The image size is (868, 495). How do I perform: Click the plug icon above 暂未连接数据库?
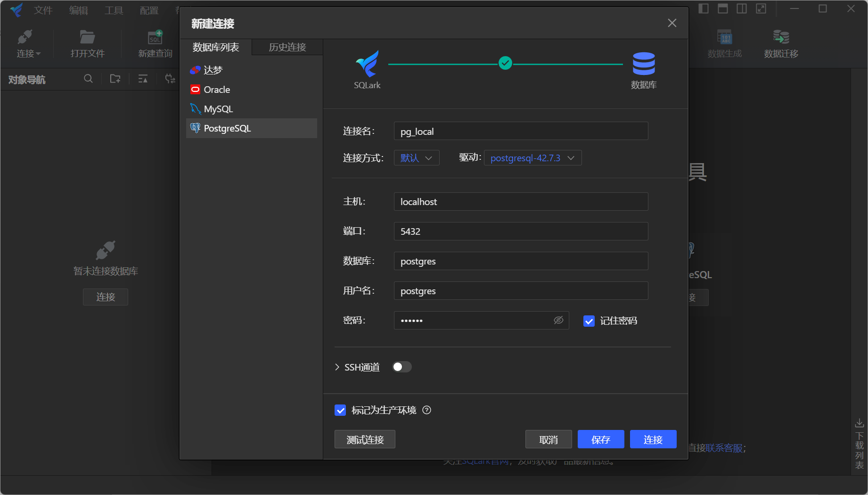coord(106,250)
